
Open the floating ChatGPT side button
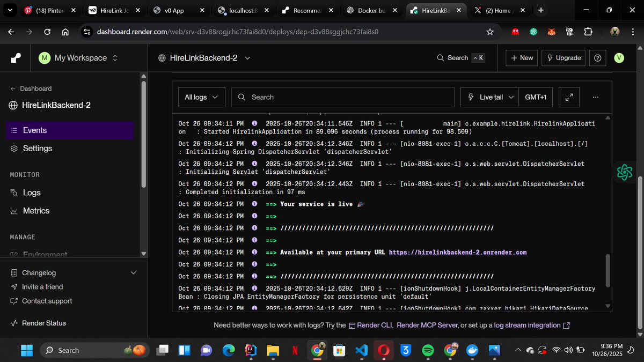click(625, 172)
